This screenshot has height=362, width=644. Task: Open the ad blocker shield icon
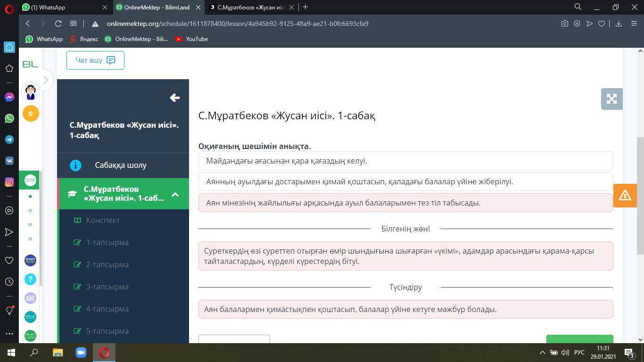click(x=577, y=24)
